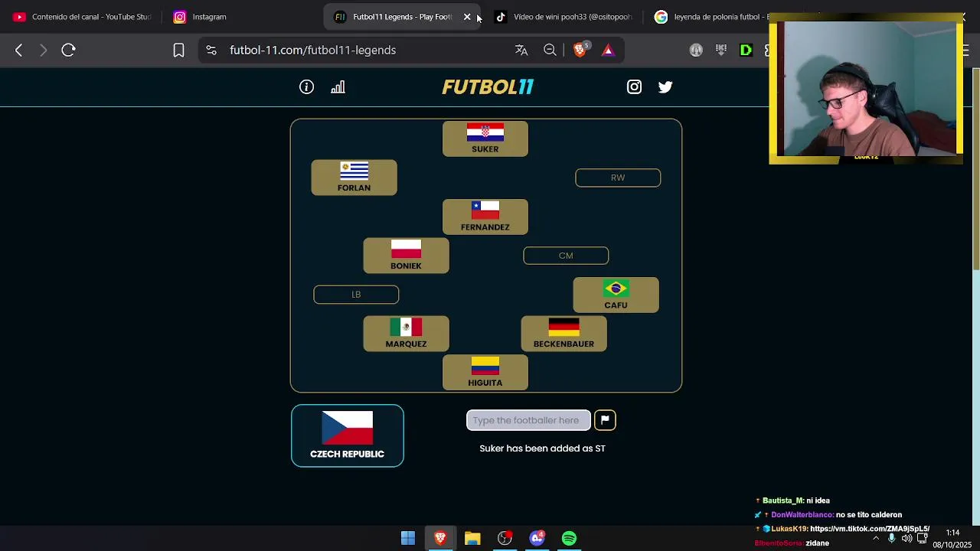Click the address bar URL futbol-11.com
980x551 pixels.
(312, 51)
